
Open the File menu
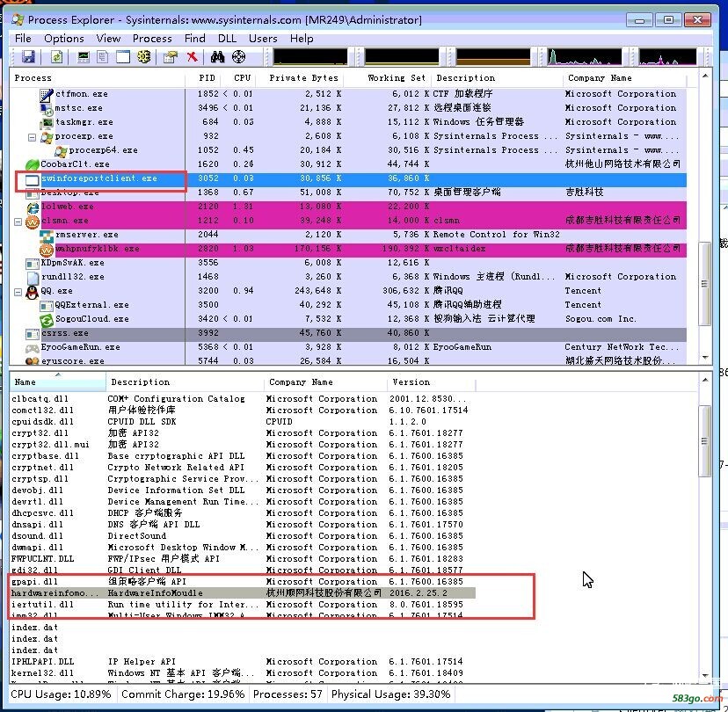coord(23,39)
